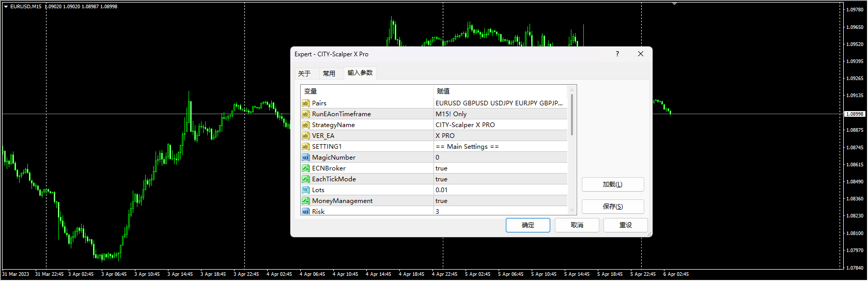This screenshot has width=868, height=281.
Task: Click the '31 Mar 2023' time axis label
Action: pyautogui.click(x=16, y=274)
